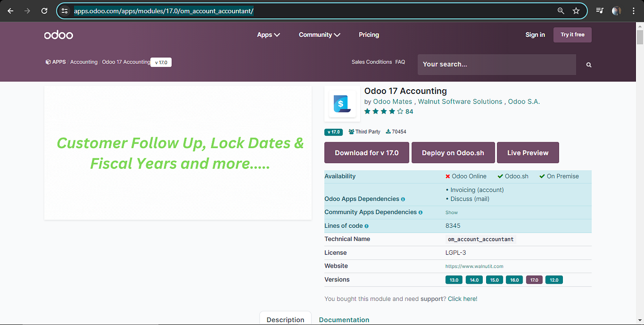The image size is (644, 325).
Task: Click the download count icon showing 70454
Action: [388, 131]
